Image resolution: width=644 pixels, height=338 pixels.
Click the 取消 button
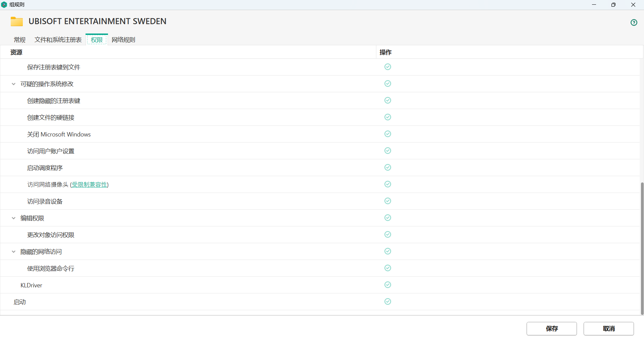(x=608, y=329)
